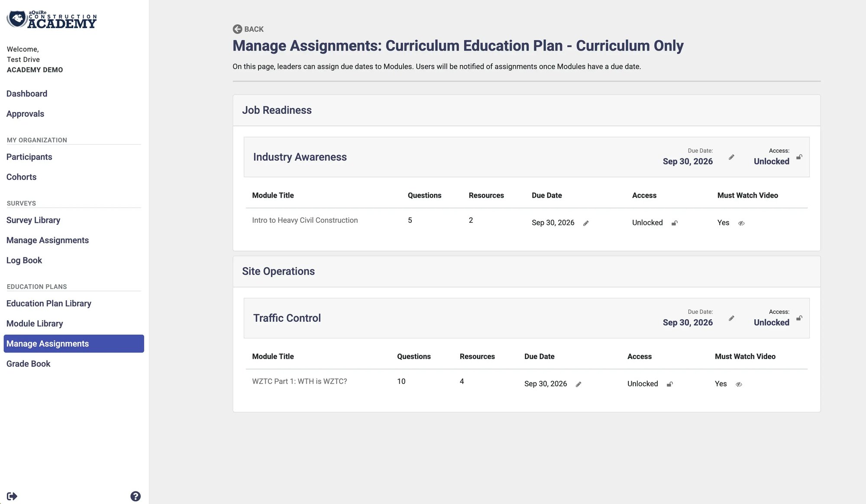Open Manage Assignments under Surveys
866x504 pixels.
pyautogui.click(x=48, y=240)
